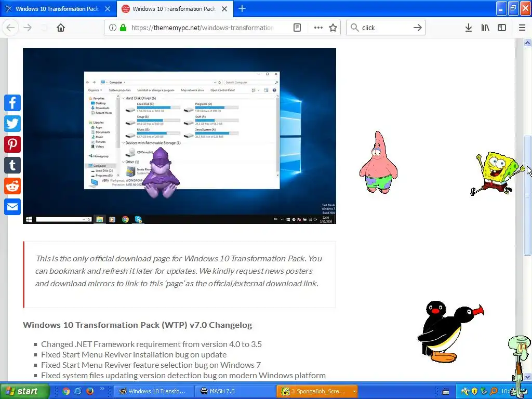Toggle reader view icon in address bar
The height and width of the screenshot is (399, 532).
pos(297,28)
